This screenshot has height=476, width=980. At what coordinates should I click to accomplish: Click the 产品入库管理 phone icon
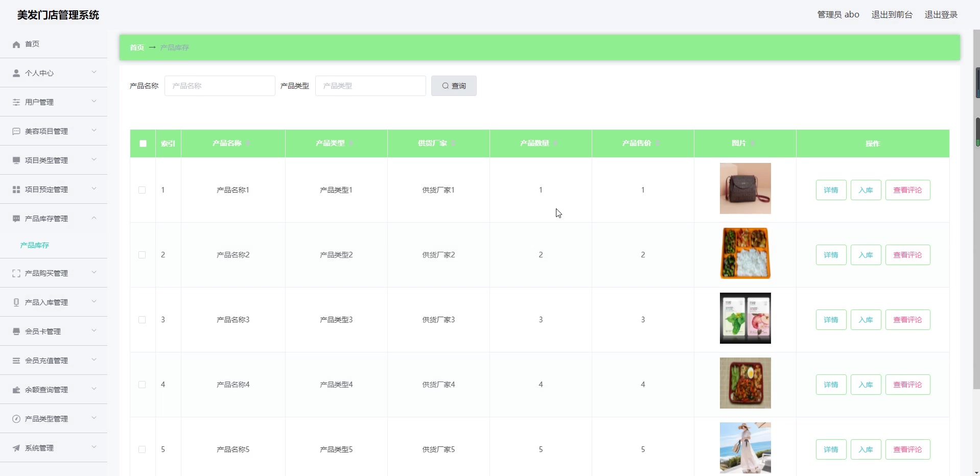click(x=16, y=302)
